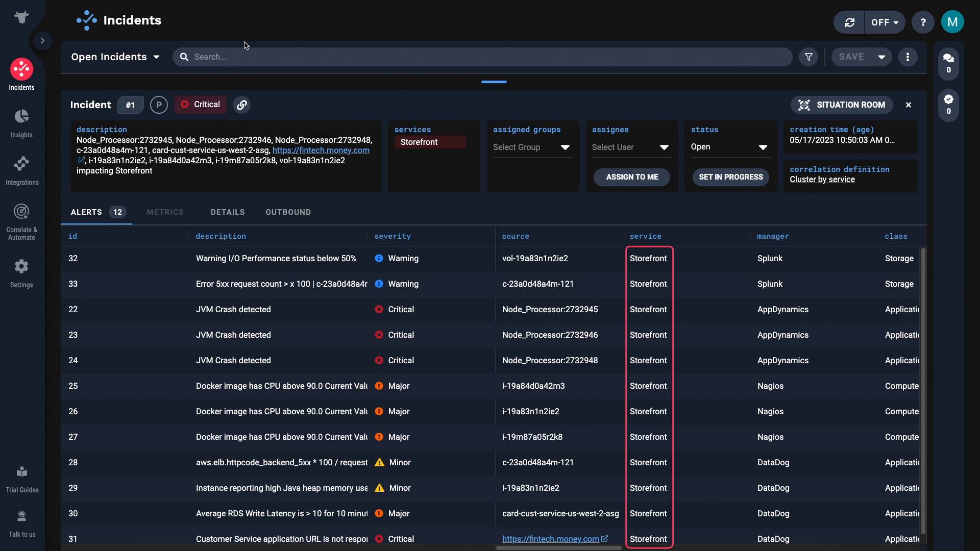
Task: Click the Moogsoft cow logo
Action: coord(21,17)
